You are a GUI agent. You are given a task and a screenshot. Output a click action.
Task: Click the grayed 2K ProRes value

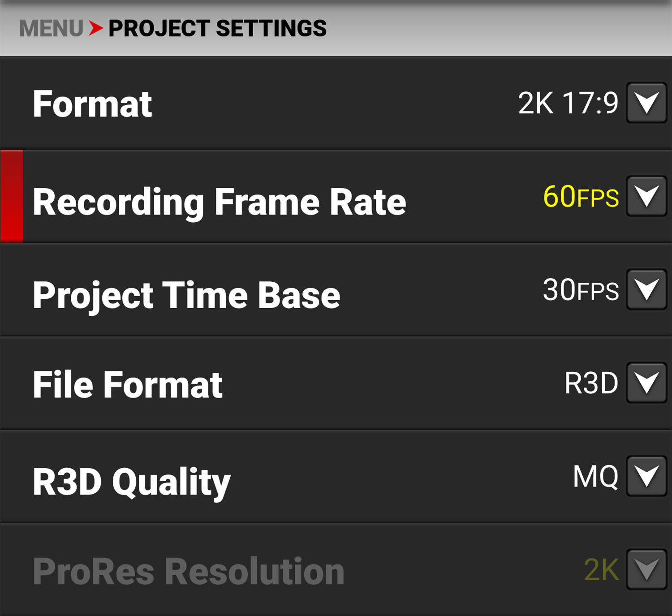(601, 569)
